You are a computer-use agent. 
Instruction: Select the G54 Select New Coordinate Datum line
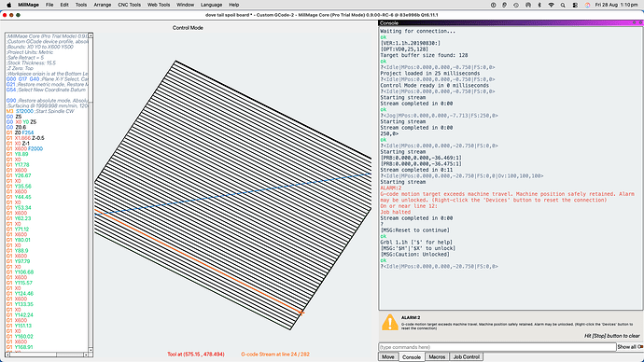47,90
